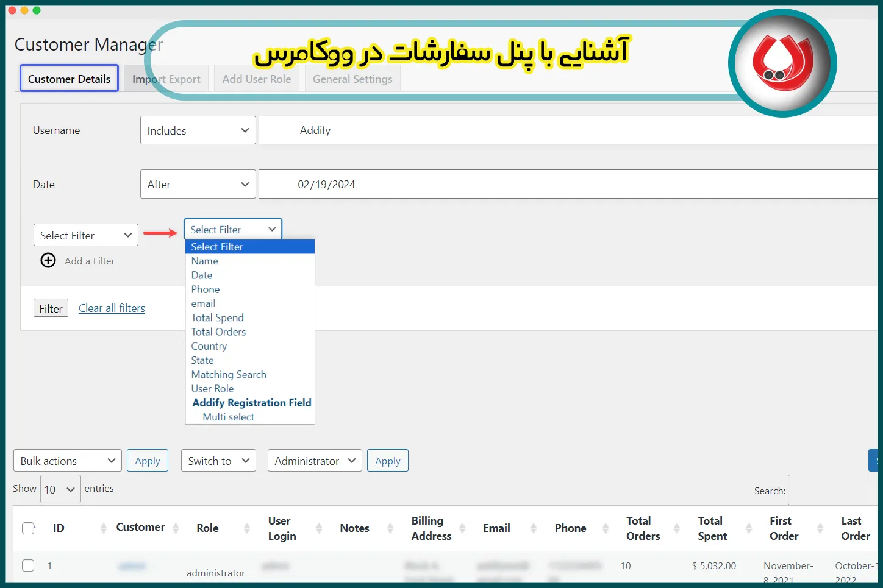Sort by Phone column arrows
Screen dimensions: 883x588
pyautogui.click(x=606, y=528)
